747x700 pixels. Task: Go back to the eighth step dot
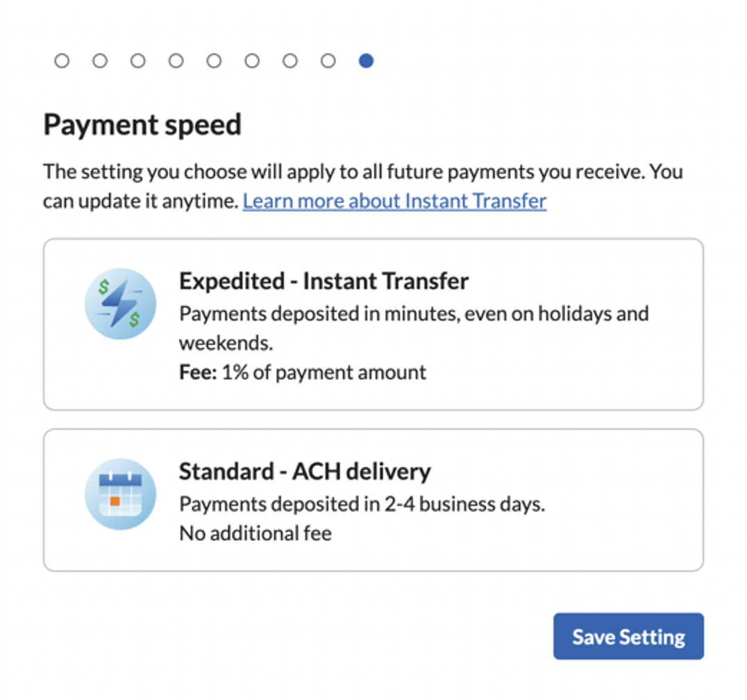pos(328,61)
